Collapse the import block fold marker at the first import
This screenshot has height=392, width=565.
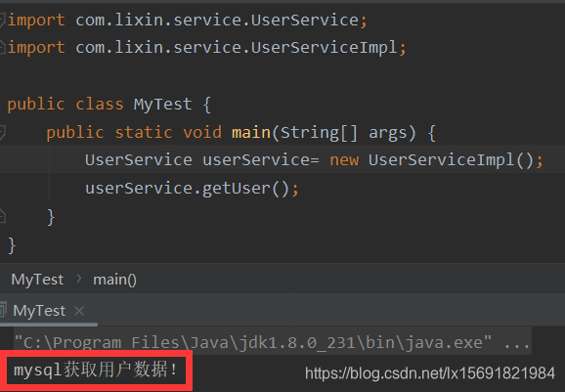(x=2, y=20)
